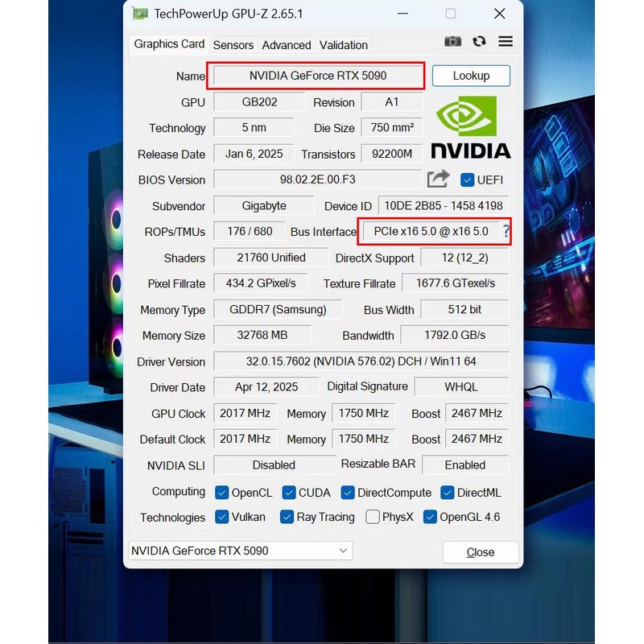
Task: Minimize the GPU-Z window
Action: [402, 14]
